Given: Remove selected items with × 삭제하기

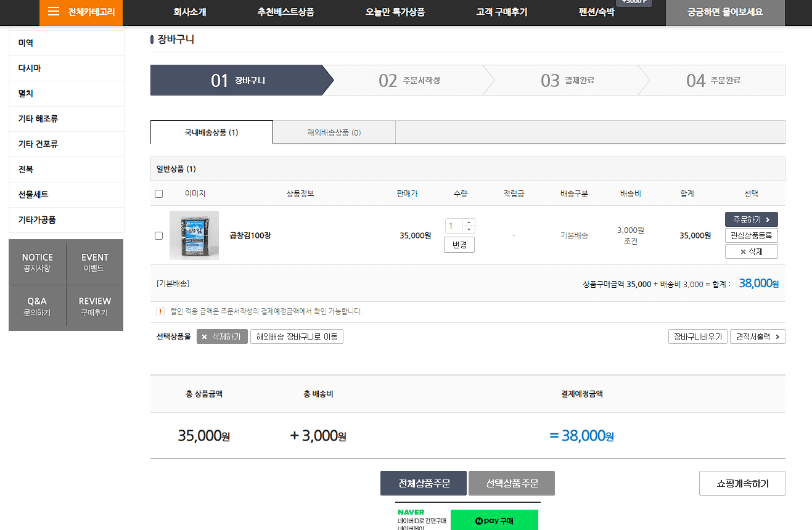Looking at the screenshot, I should click(x=222, y=336).
